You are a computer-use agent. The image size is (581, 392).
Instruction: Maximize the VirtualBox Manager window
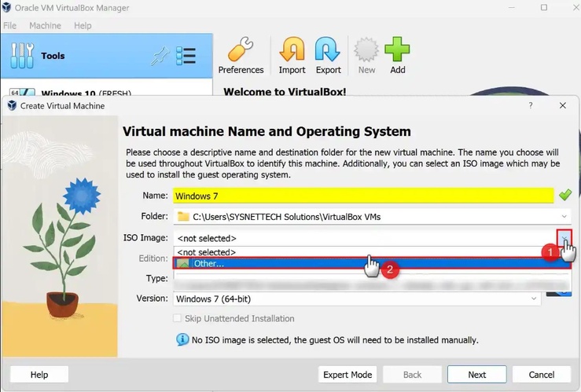(x=543, y=7)
